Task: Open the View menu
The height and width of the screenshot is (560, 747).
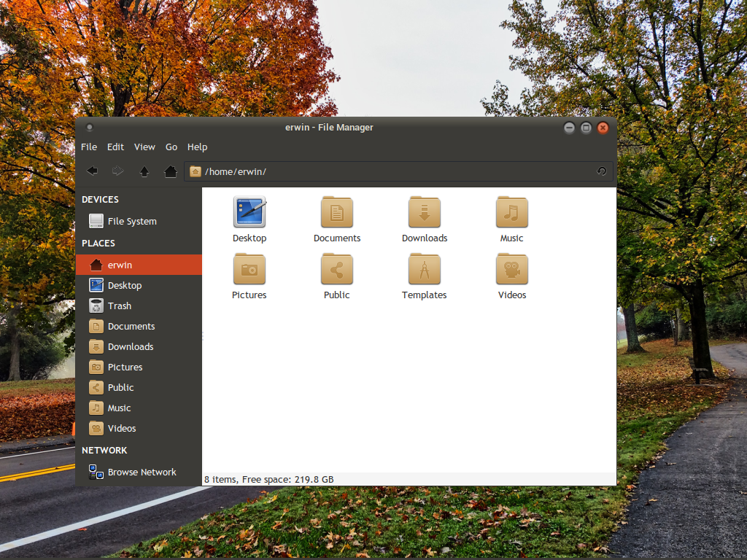Action: (144, 147)
